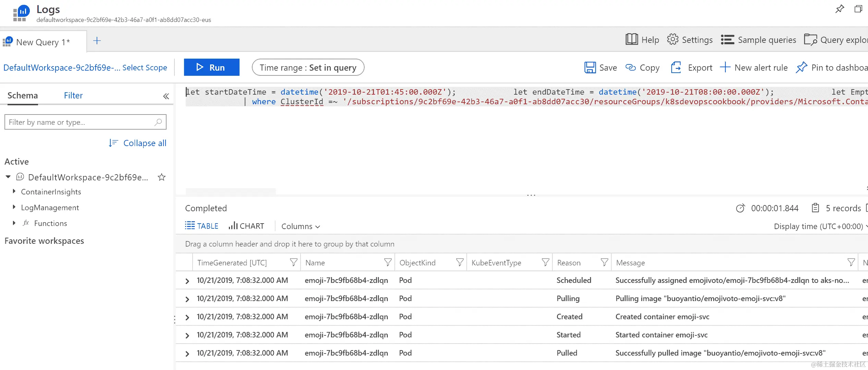Expand the Pulled event row
Viewport: 868px width, 370px height.
pyautogui.click(x=187, y=354)
